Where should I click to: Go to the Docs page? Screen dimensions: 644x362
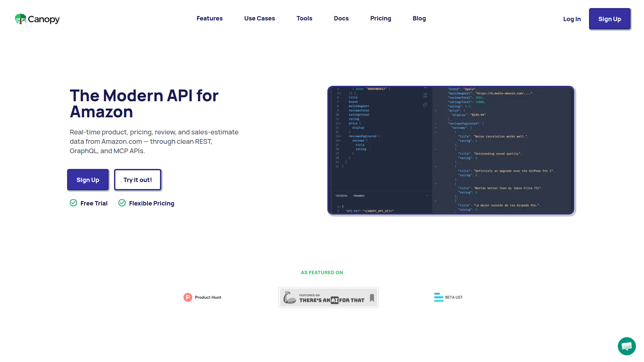pyautogui.click(x=341, y=18)
